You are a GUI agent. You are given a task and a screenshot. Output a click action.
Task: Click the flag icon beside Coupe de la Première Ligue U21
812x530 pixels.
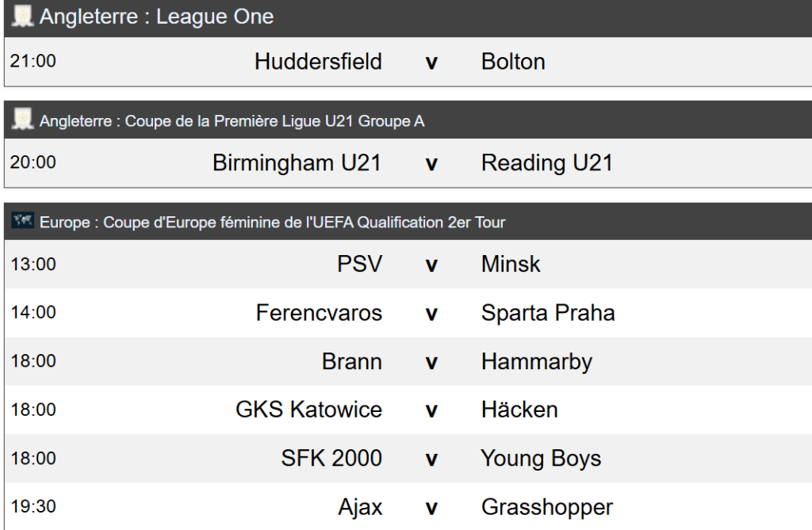(x=22, y=120)
